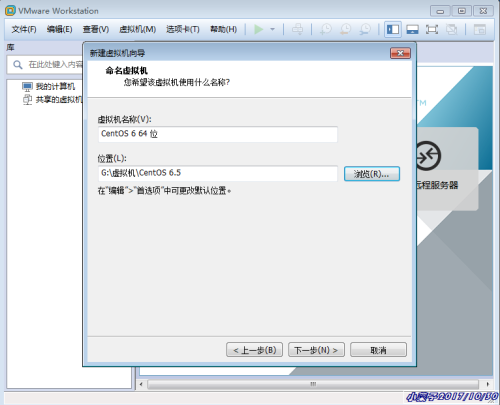The width and height of the screenshot is (500, 405).
Task: Click the Connect to Remote Server icon
Action: [x=429, y=156]
